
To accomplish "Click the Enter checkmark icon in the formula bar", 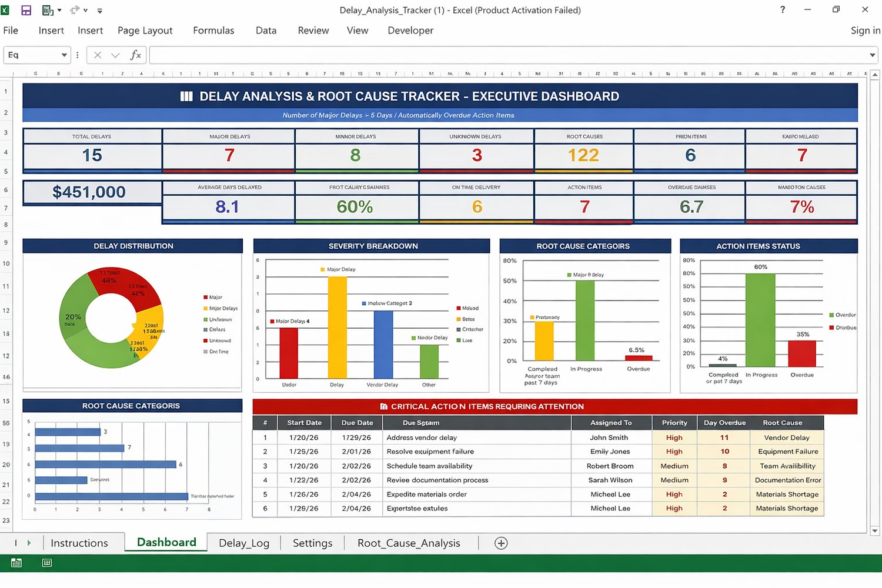I will pos(116,55).
